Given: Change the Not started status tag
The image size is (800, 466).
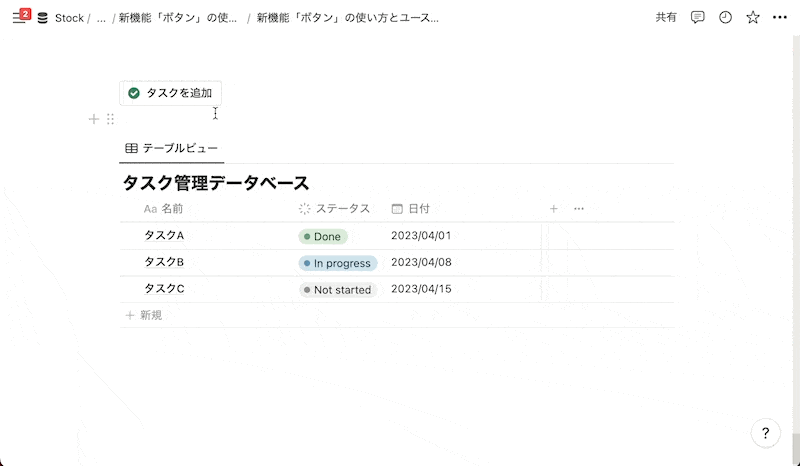Looking at the screenshot, I should [x=338, y=289].
